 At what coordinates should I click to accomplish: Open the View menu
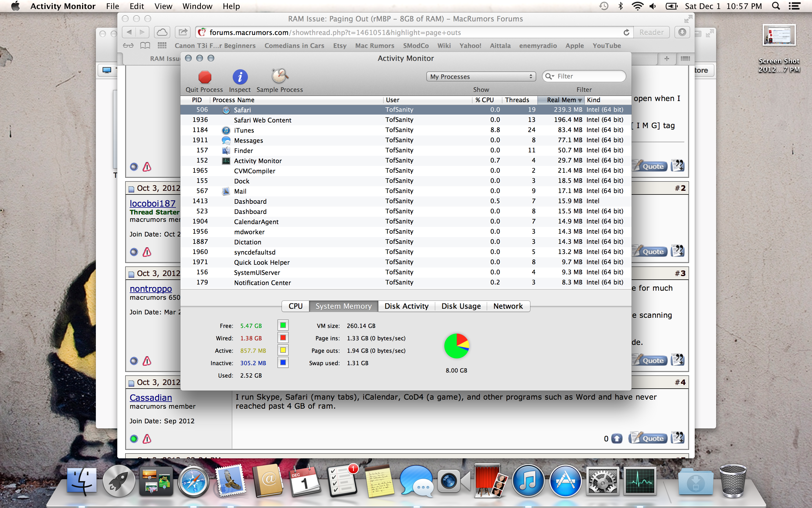[x=163, y=6]
